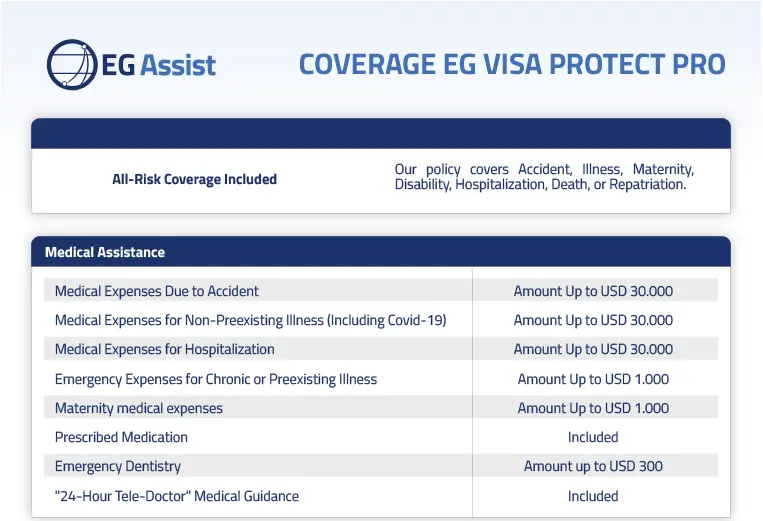This screenshot has width=763, height=521.
Task: Click the EG Assist brand name text
Action: point(159,66)
